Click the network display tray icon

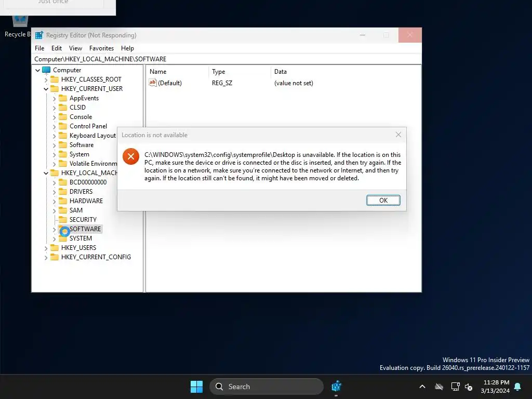click(455, 387)
